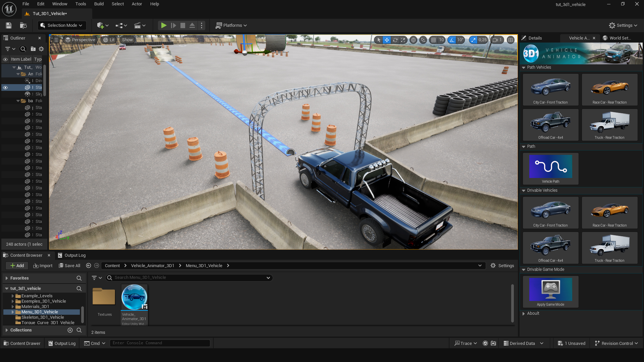The width and height of the screenshot is (644, 362).
Task: Expand the Aboult section
Action: coord(524,313)
